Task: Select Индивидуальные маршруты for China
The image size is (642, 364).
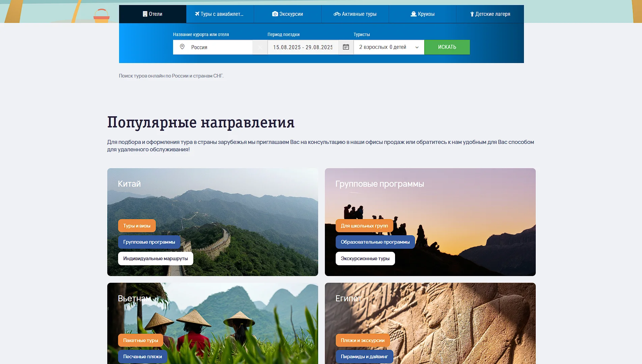Action: click(156, 259)
